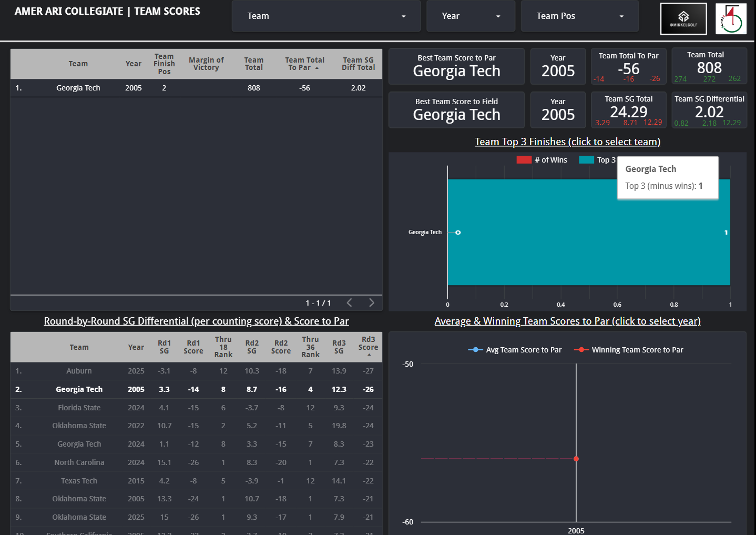The width and height of the screenshot is (756, 535).
Task: Click Average & Winning Team Scores title
Action: point(568,321)
